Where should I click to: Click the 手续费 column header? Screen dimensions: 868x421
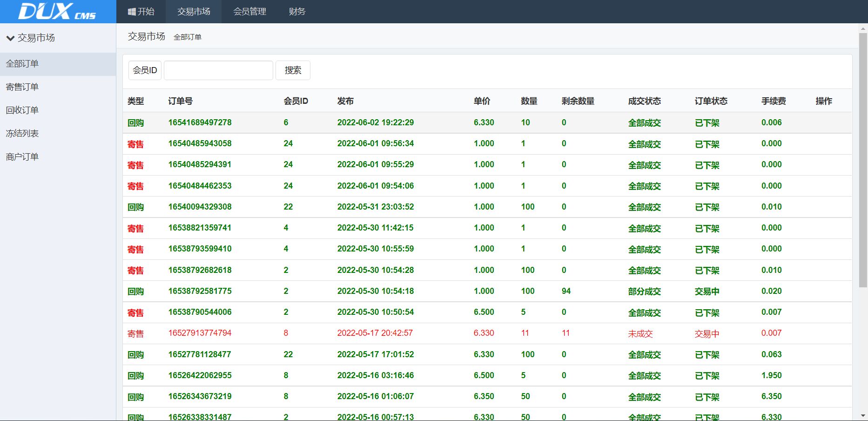(x=774, y=101)
